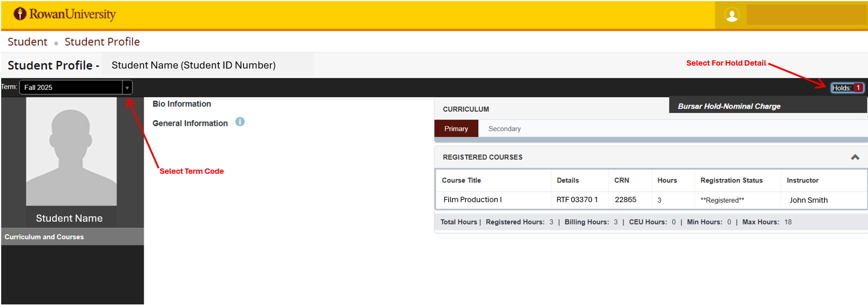This screenshot has width=868, height=305.
Task: Open Curriculum and Courses sidebar item
Action: 44,237
